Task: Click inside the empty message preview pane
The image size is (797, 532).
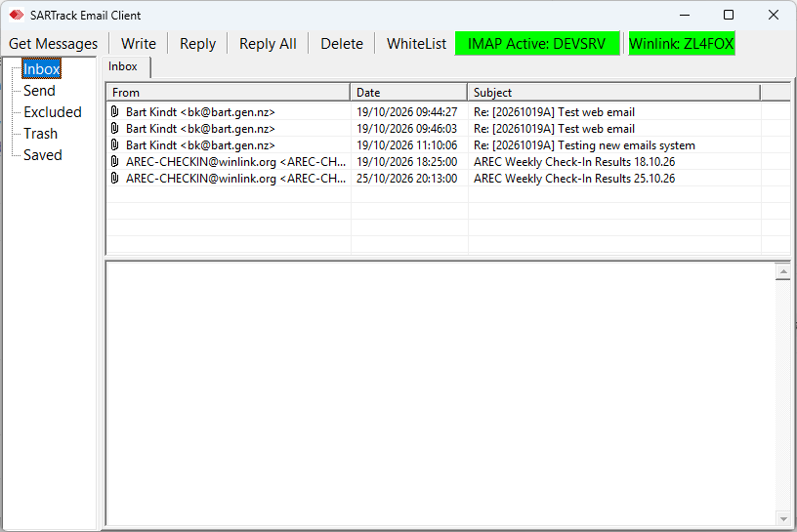Action: 440,393
